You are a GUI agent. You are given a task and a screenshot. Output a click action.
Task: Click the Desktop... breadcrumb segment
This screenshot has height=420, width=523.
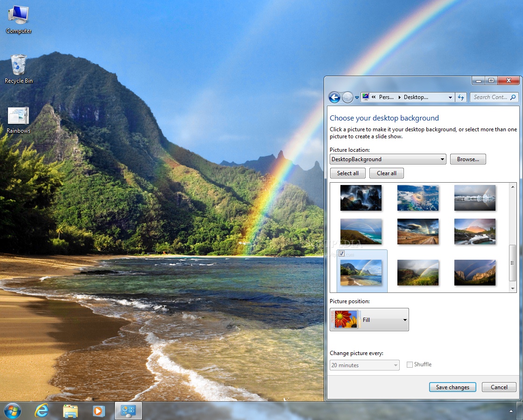point(416,97)
